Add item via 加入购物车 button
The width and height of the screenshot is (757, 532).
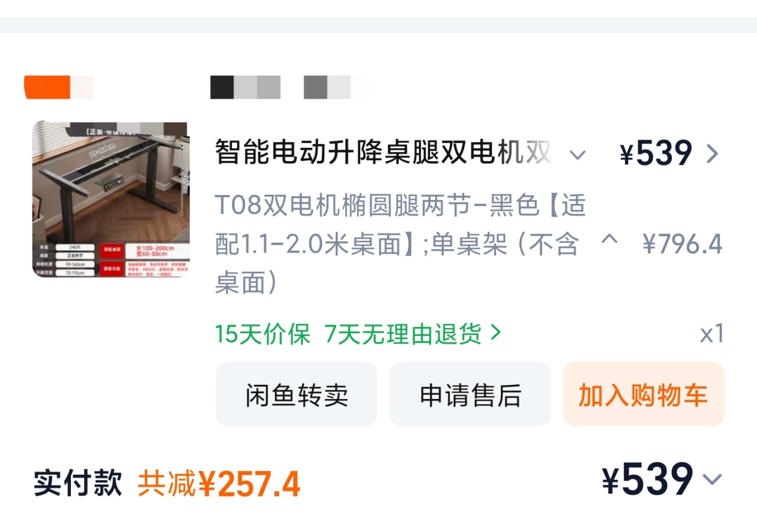coord(643,394)
